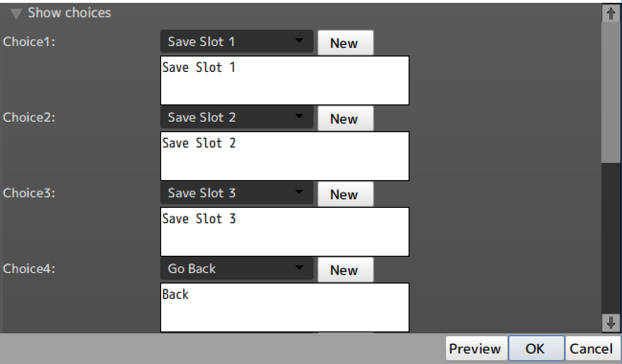This screenshot has width=622, height=364.
Task: Open the Choice3 Save Slot 3 dropdown
Action: pyautogui.click(x=236, y=193)
